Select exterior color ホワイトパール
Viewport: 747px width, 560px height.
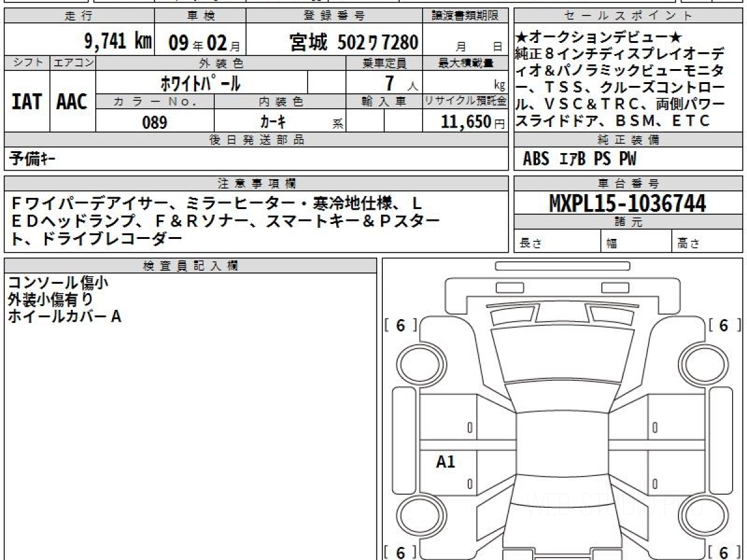[x=200, y=82]
